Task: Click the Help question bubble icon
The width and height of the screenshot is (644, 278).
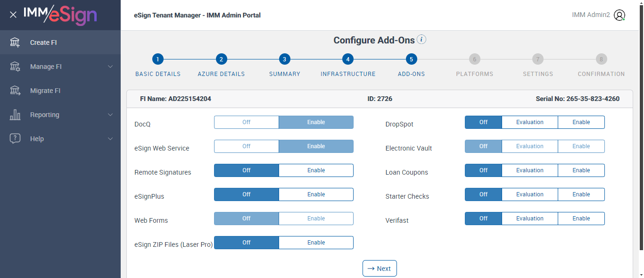Action: (x=15, y=139)
